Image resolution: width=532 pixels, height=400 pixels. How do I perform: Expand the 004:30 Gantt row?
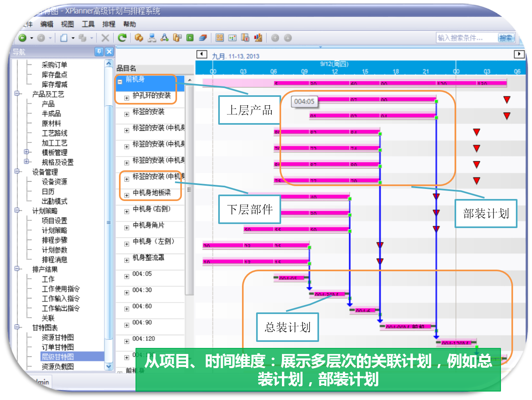[x=126, y=293]
